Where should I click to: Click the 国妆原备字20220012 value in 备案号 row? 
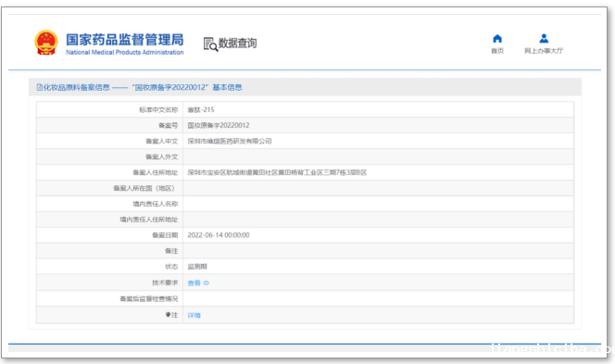point(219,125)
